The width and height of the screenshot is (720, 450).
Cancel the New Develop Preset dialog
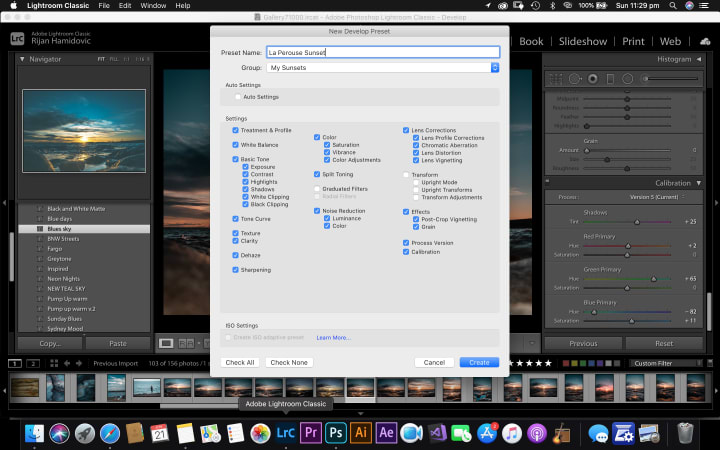pyautogui.click(x=434, y=362)
